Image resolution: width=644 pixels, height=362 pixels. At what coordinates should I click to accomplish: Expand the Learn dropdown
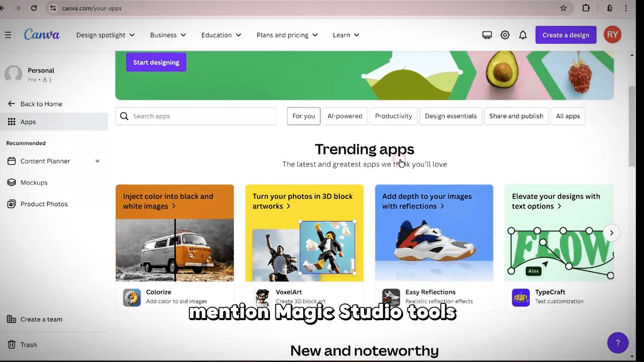(346, 35)
